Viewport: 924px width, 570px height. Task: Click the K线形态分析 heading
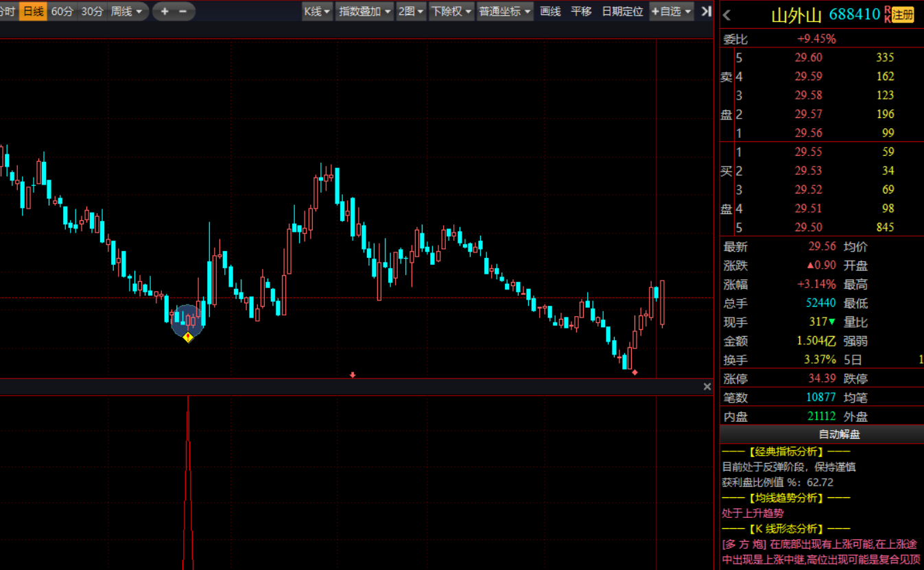785,529
